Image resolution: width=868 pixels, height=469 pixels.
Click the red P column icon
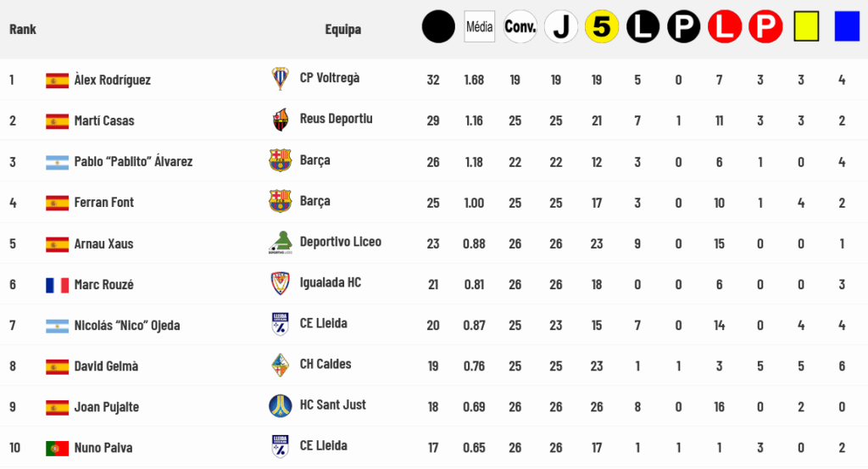[765, 26]
